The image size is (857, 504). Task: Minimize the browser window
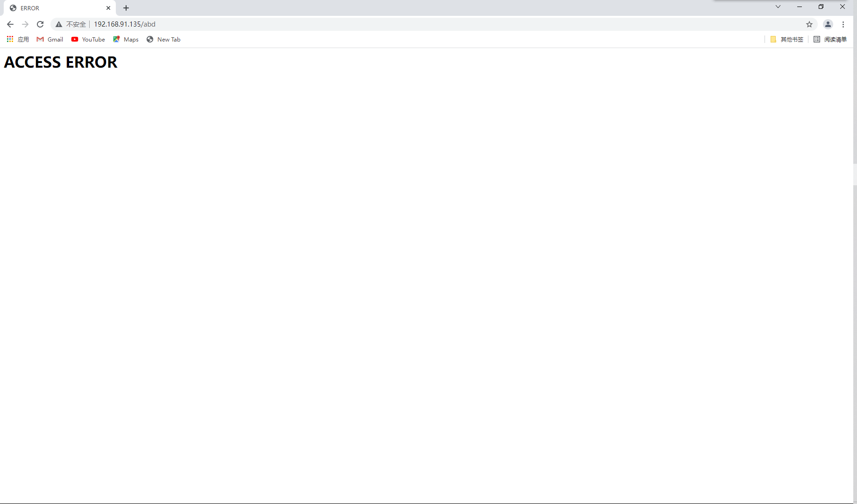pyautogui.click(x=800, y=7)
